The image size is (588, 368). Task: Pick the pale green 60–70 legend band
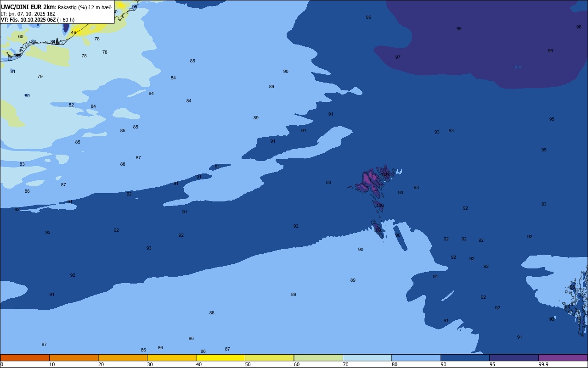point(318,357)
